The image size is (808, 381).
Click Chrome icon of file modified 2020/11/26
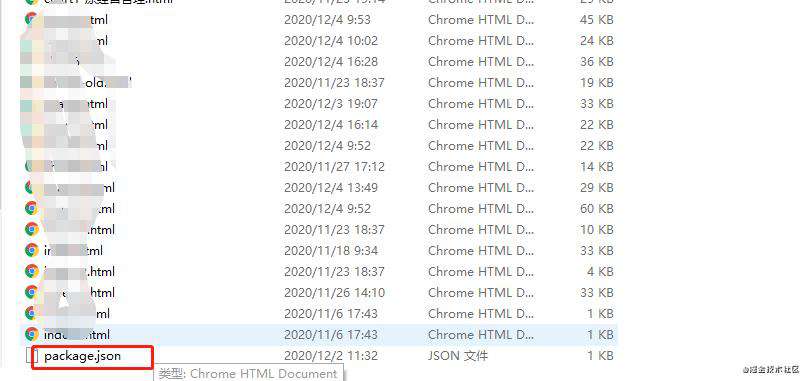(31, 292)
